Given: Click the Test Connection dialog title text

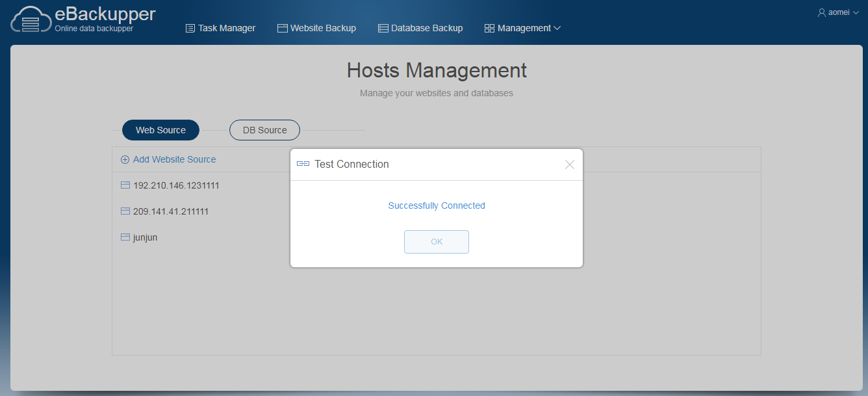Looking at the screenshot, I should 351,164.
